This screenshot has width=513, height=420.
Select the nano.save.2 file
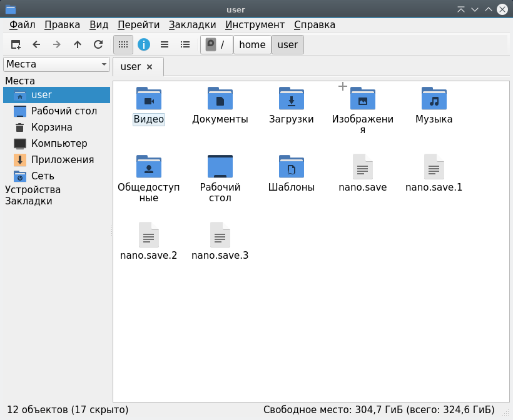tap(149, 241)
